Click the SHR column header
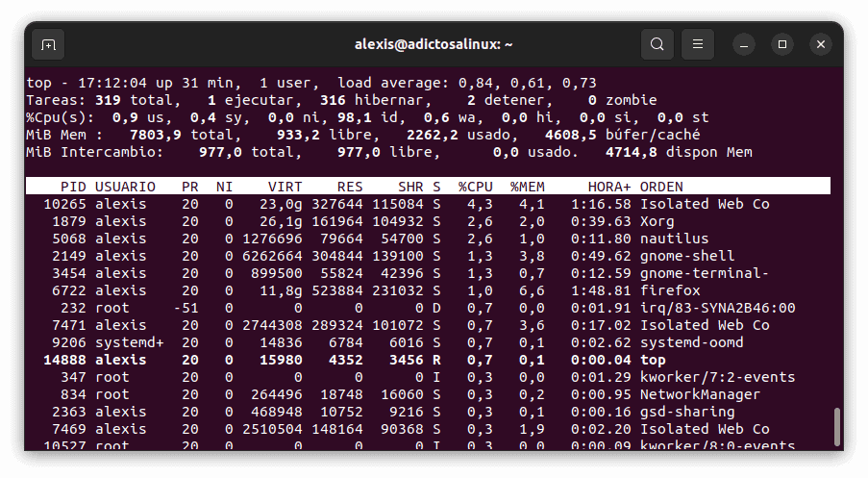Viewport: 868px width, 478px height. coord(410,187)
